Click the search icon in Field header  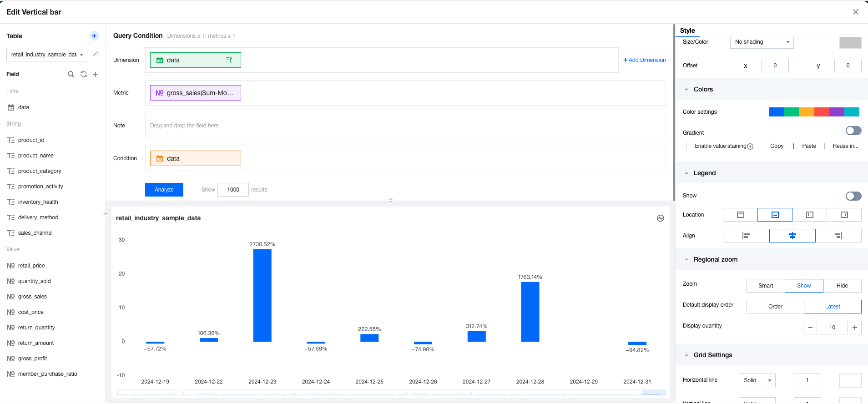[71, 74]
